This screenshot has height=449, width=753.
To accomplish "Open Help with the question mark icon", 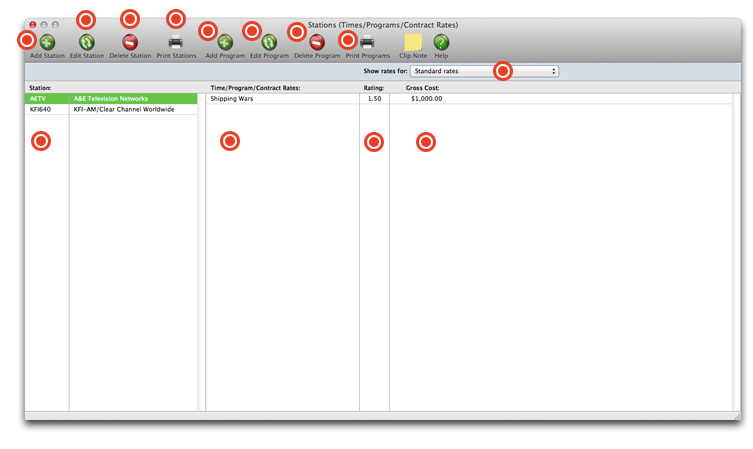I will [441, 42].
